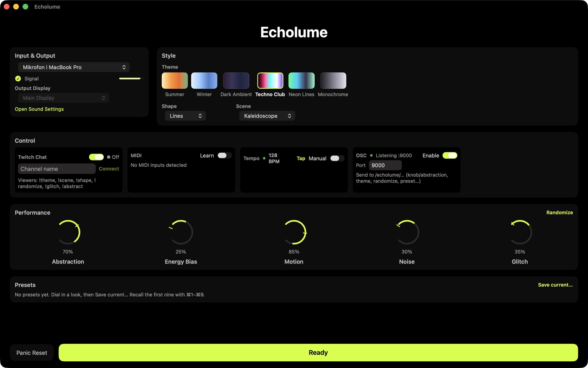Click Connect for Twitch Chat
The image size is (588, 368).
(x=109, y=169)
